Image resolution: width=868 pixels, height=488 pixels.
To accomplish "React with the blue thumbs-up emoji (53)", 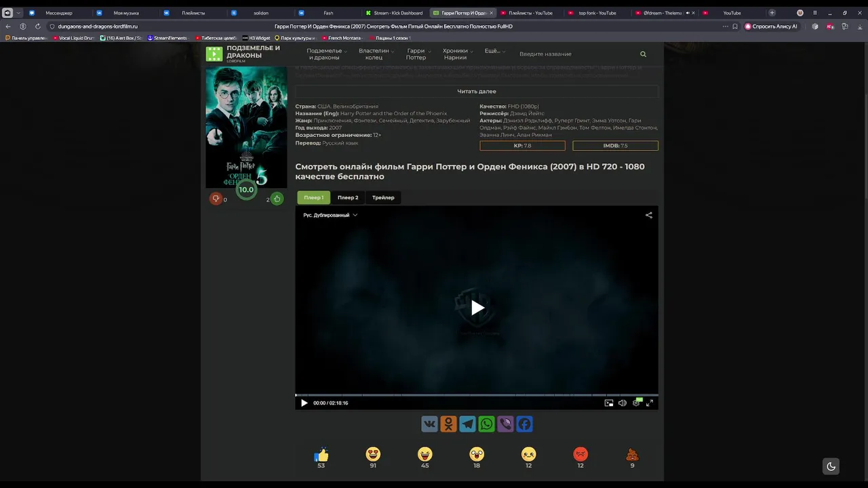I will pos(321,454).
